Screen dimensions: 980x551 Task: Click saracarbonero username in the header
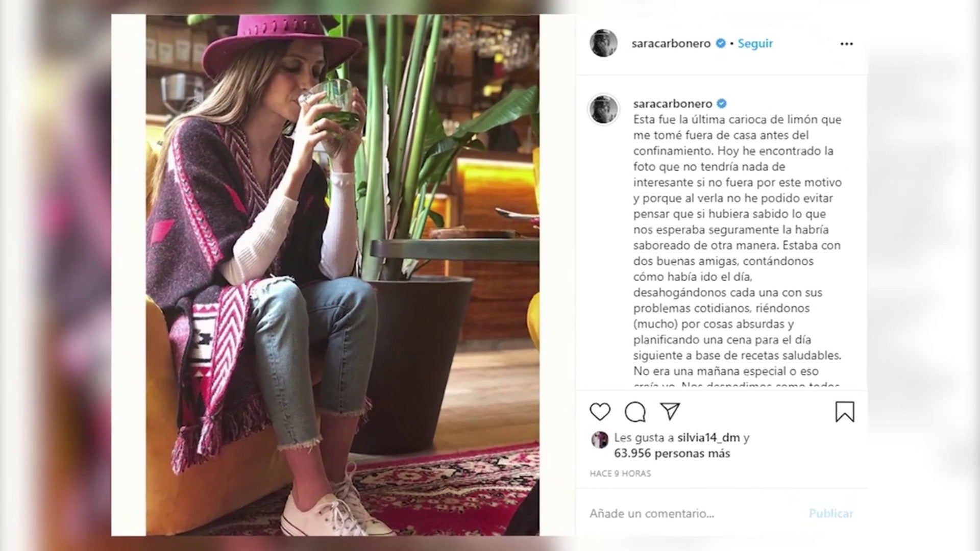pos(671,43)
